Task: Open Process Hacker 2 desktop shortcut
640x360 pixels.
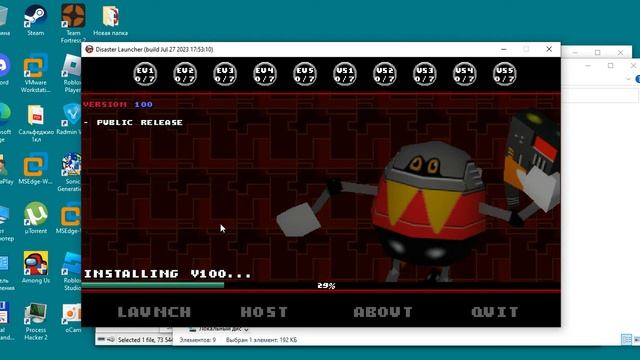Action: coord(36,321)
